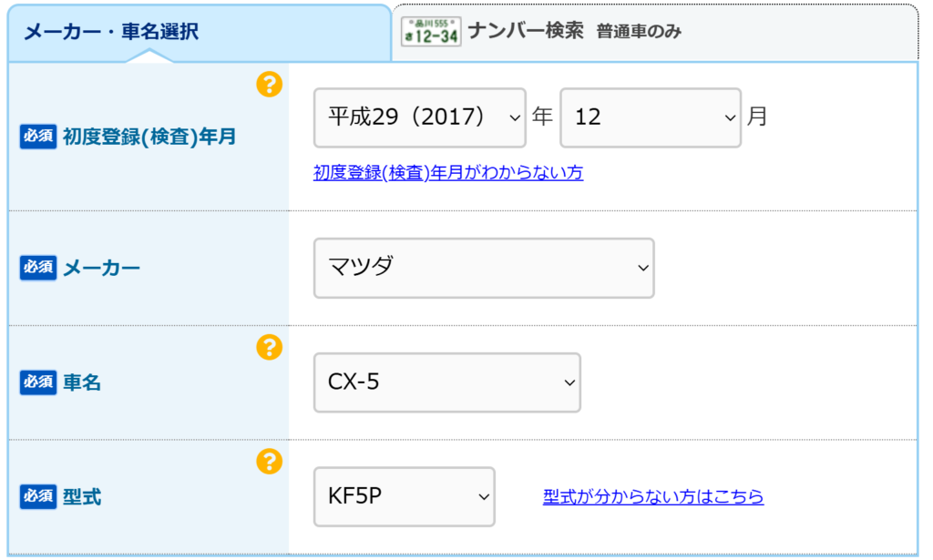The image size is (933, 560).
Task: Click the 初度登録(検査)年月 field label
Action: 149,137
